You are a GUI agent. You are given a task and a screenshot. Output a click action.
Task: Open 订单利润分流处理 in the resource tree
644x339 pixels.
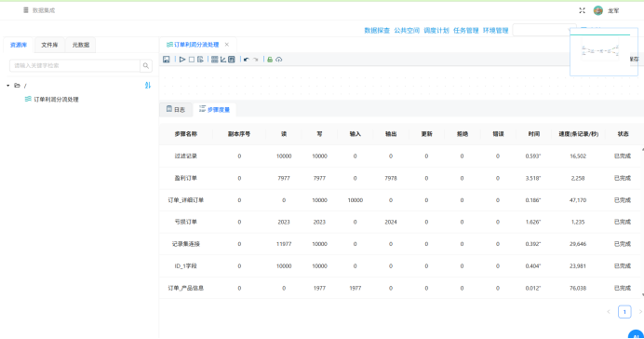coord(56,100)
